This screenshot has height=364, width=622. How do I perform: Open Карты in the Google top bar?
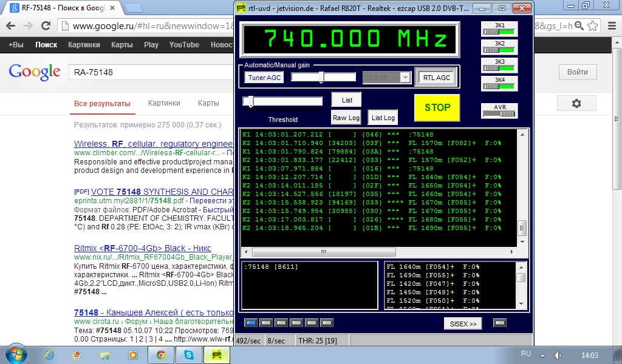(x=121, y=45)
